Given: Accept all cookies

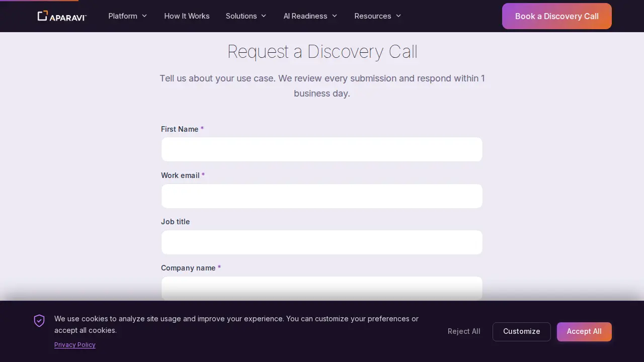Looking at the screenshot, I should pos(584,331).
